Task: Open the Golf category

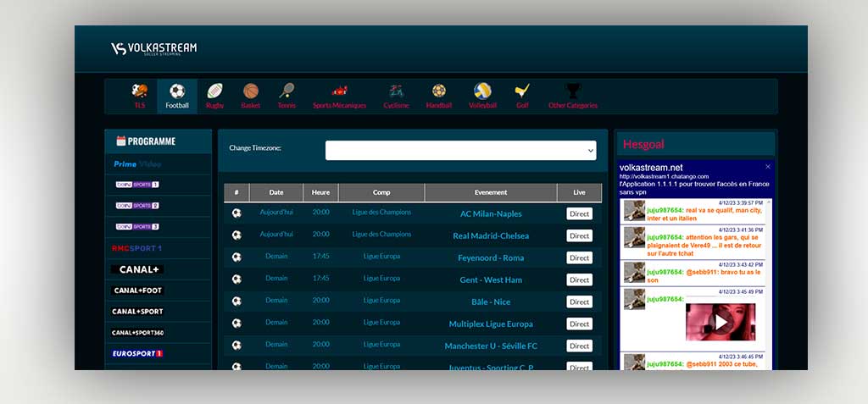Action: pyautogui.click(x=522, y=96)
